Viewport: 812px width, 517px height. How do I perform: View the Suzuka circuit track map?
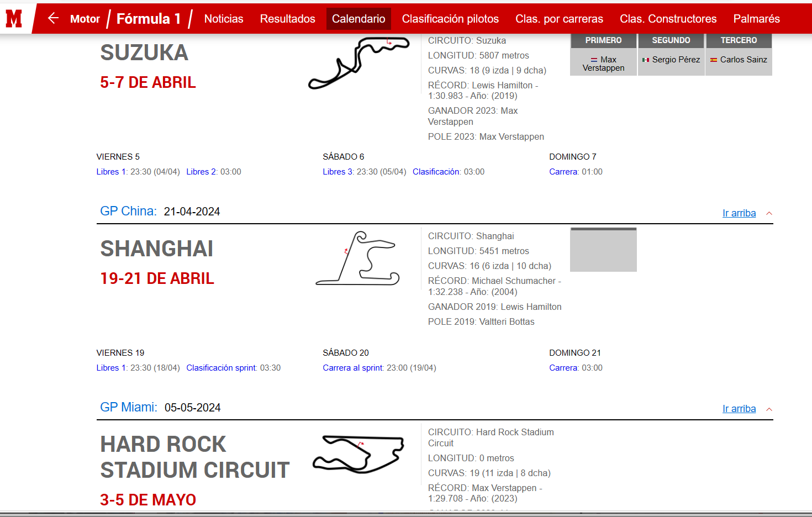(359, 62)
